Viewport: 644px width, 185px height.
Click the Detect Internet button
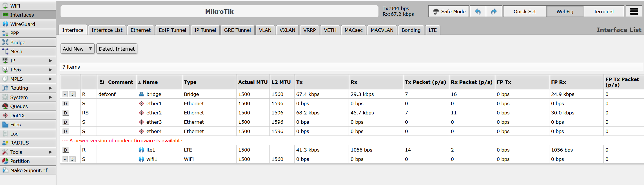click(117, 49)
